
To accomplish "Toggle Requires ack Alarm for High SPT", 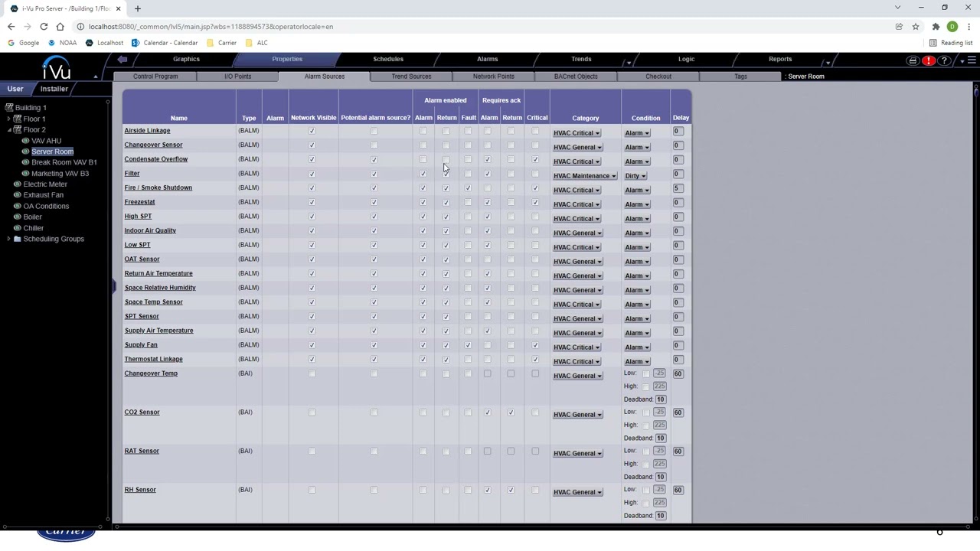I will (487, 217).
